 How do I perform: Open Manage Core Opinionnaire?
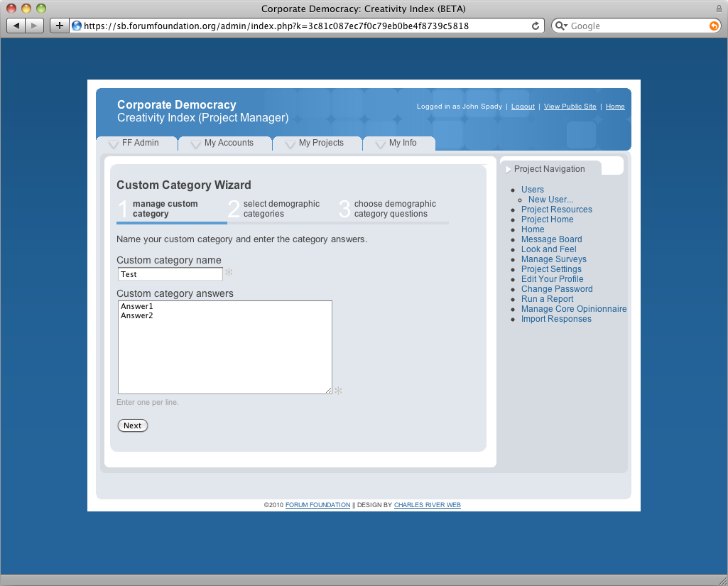pos(573,309)
